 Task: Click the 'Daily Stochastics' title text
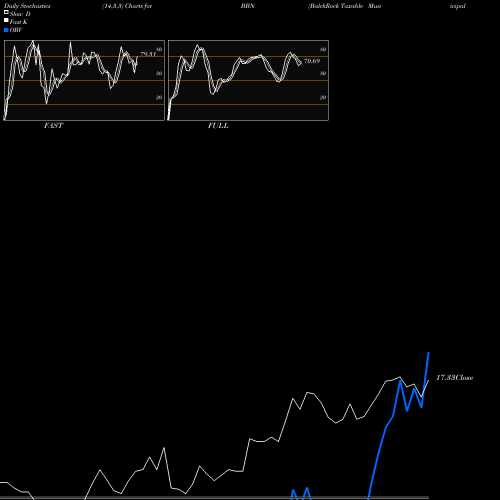pyautogui.click(x=27, y=6)
